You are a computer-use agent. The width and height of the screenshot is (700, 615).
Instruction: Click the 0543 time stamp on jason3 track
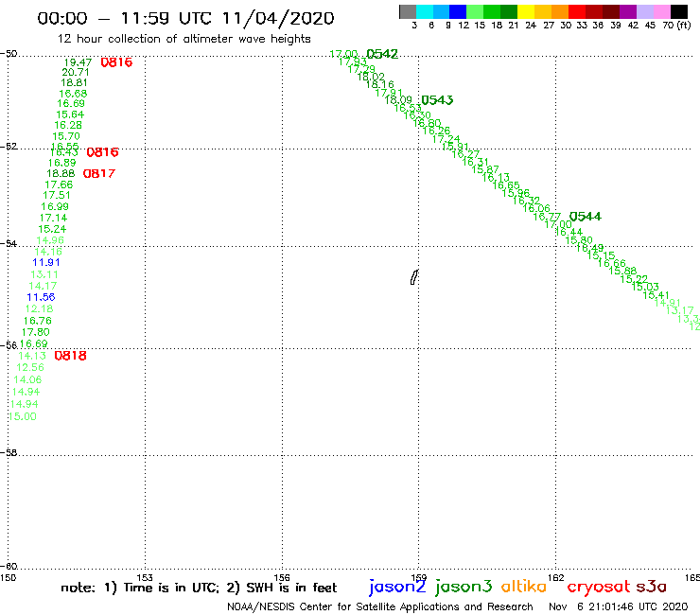pos(437,100)
